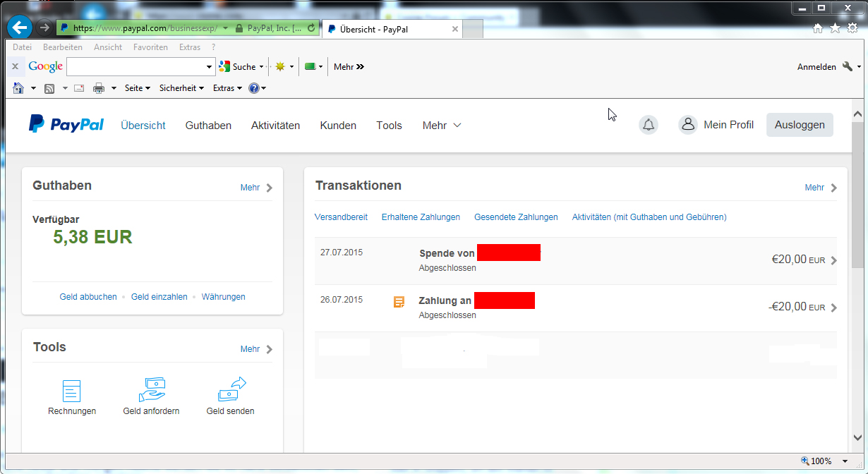The image size is (868, 474).
Task: Click the Geld anfordern icon
Action: [x=151, y=391]
